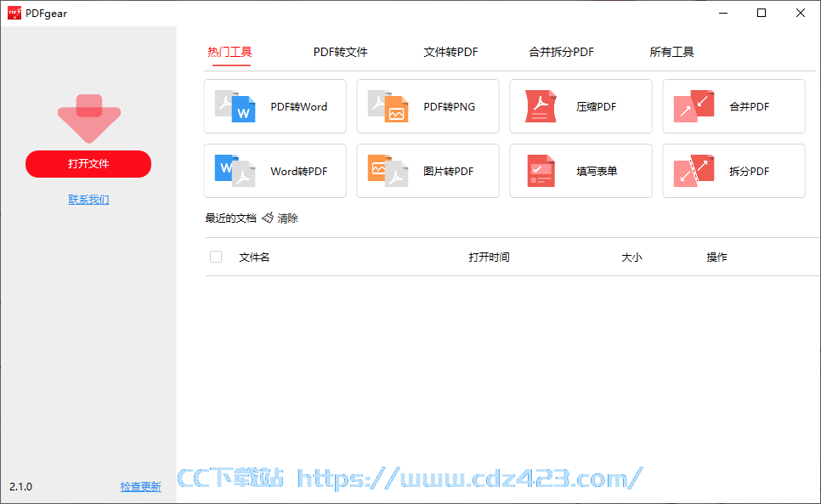Close the PDFgear window
The width and height of the screenshot is (821, 504).
(x=801, y=13)
